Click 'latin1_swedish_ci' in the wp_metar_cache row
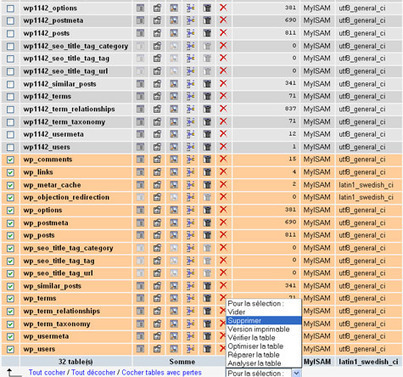Screen dimensions: 403x377 [x=366, y=185]
